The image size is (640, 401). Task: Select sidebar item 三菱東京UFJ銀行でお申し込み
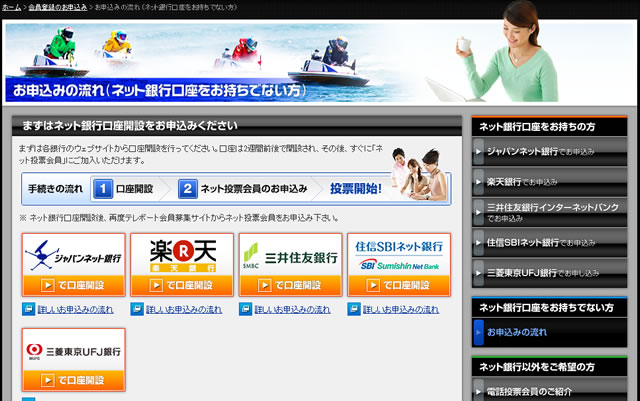click(549, 273)
